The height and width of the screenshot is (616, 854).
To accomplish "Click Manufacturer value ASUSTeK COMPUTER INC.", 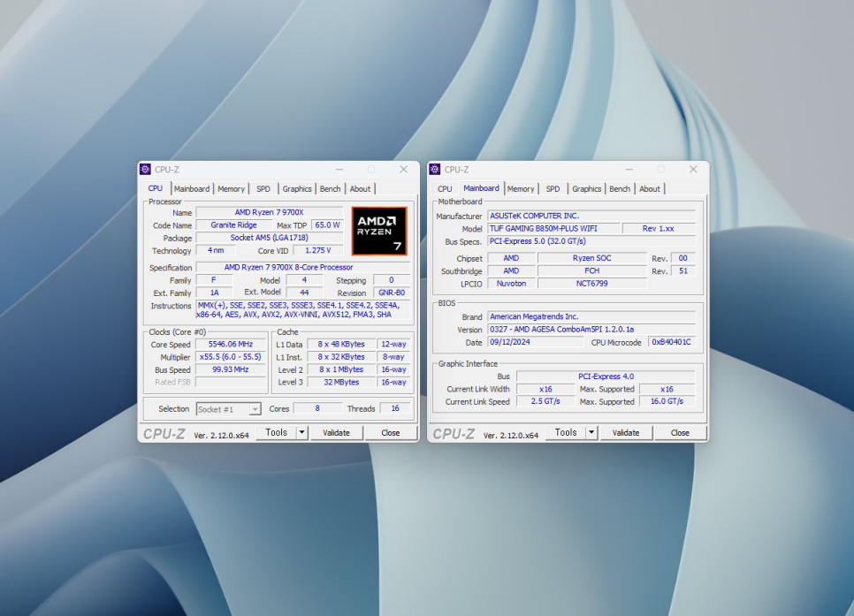I will pos(591,216).
